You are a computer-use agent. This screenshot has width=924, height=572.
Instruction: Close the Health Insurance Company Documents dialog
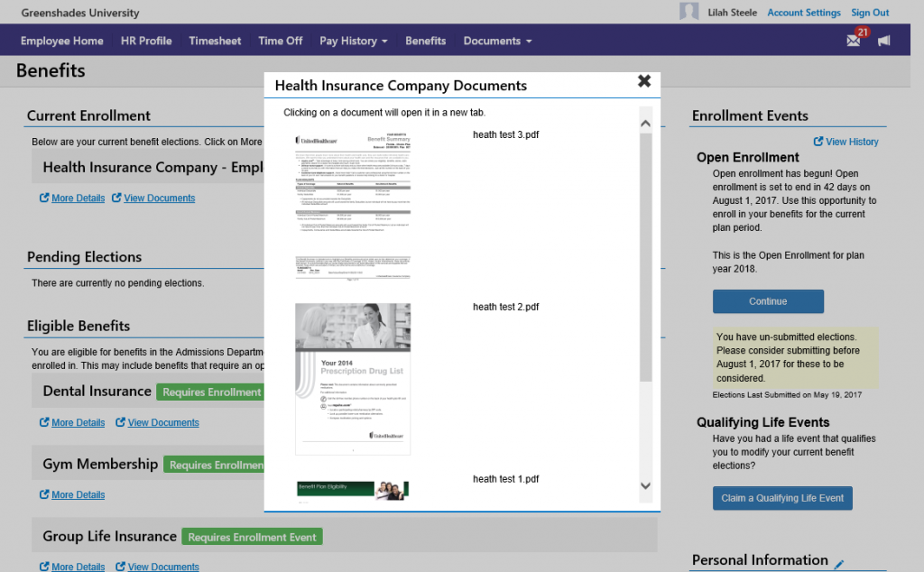click(x=644, y=81)
